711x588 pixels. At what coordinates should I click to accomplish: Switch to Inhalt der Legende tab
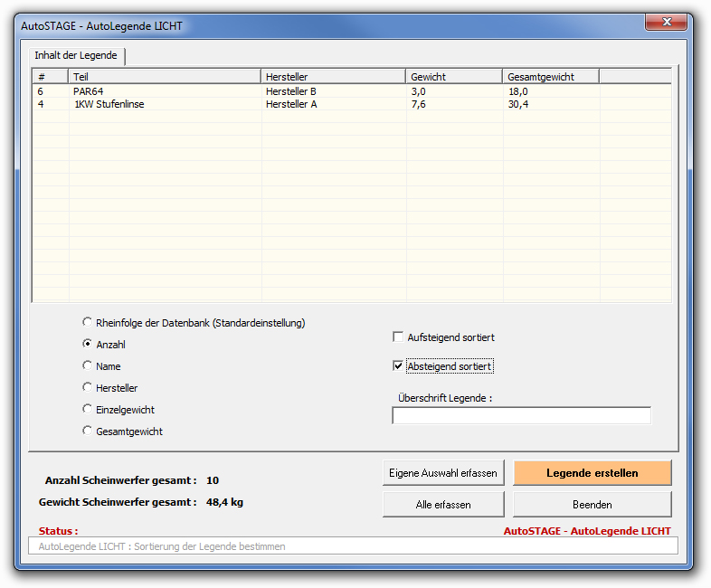(x=76, y=55)
